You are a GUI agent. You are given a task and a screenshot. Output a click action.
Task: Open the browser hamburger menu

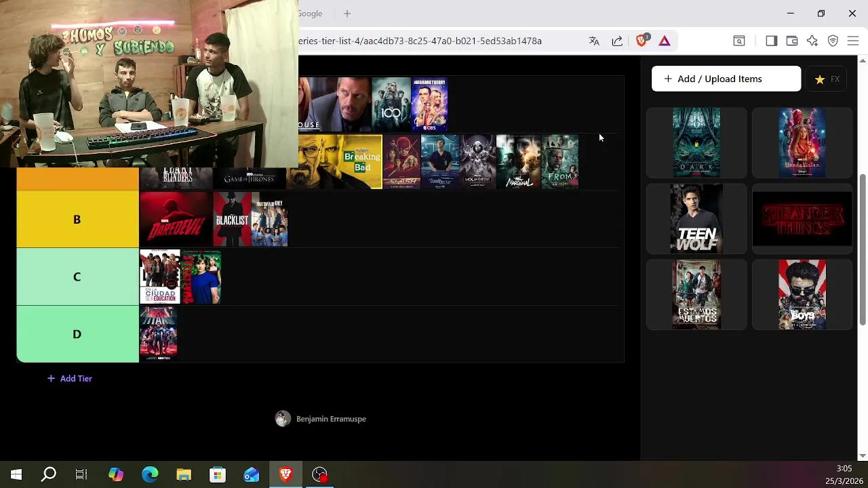pyautogui.click(x=853, y=41)
